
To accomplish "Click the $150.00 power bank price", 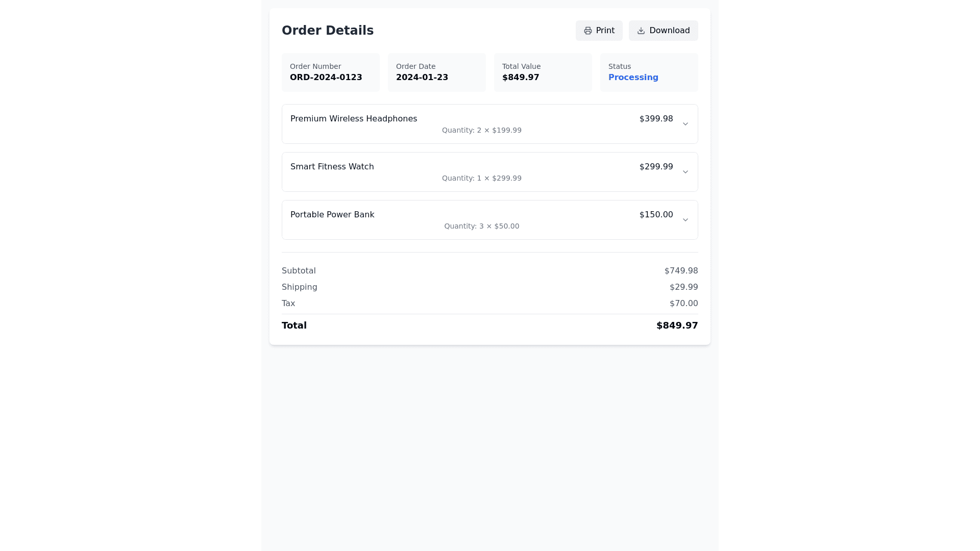I will tap(656, 215).
